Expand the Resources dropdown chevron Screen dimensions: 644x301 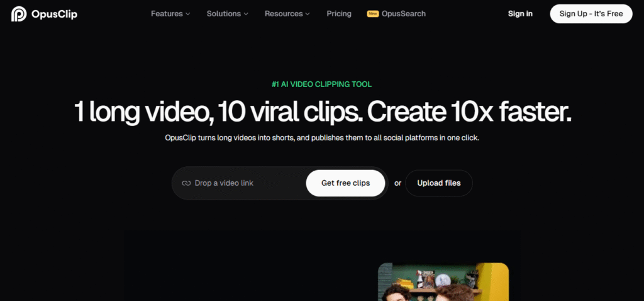(x=307, y=14)
